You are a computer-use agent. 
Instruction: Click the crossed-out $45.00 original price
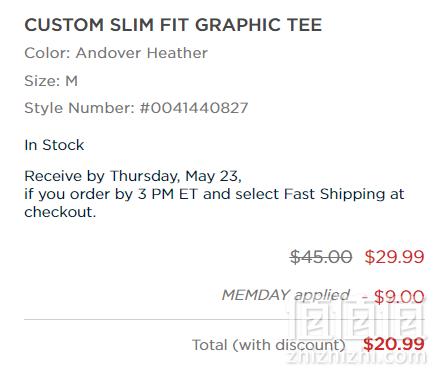321,257
